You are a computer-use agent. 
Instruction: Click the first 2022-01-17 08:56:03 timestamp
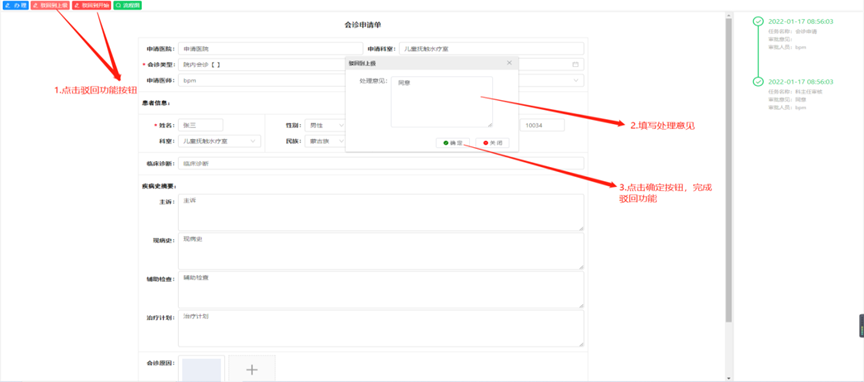pyautogui.click(x=801, y=21)
